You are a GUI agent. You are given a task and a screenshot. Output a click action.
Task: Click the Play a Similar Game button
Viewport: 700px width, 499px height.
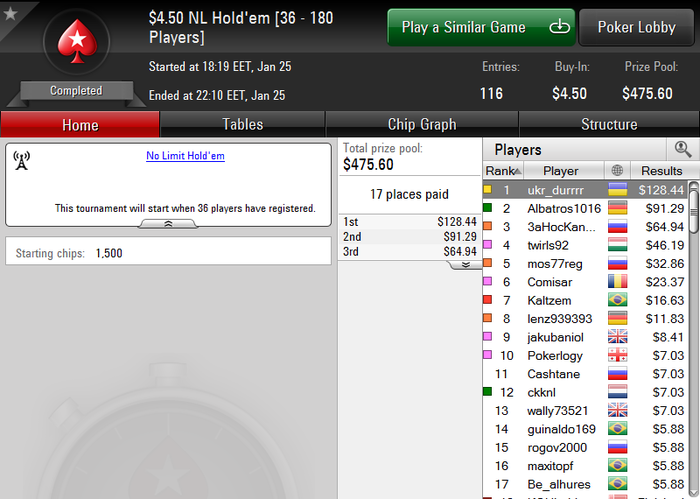coord(481,27)
